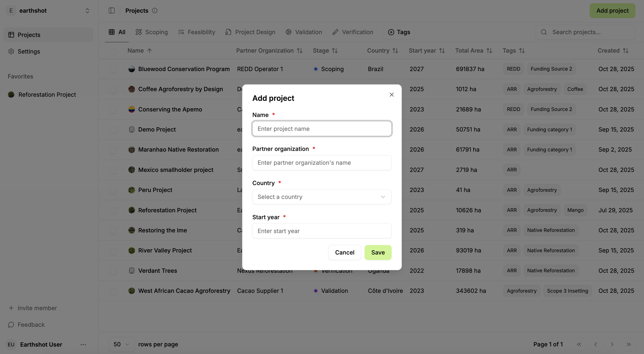Open Earthshot User more options
The width and height of the screenshot is (644, 354).
click(83, 345)
